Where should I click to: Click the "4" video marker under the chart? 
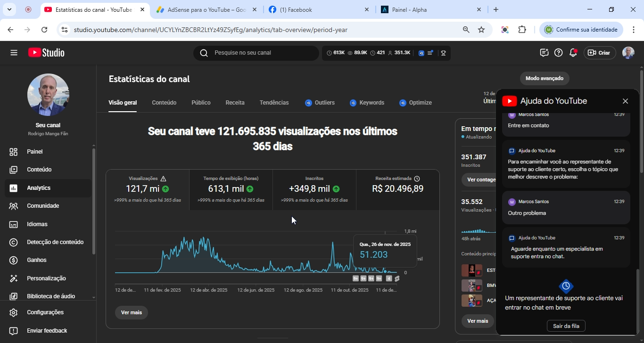[389, 278]
